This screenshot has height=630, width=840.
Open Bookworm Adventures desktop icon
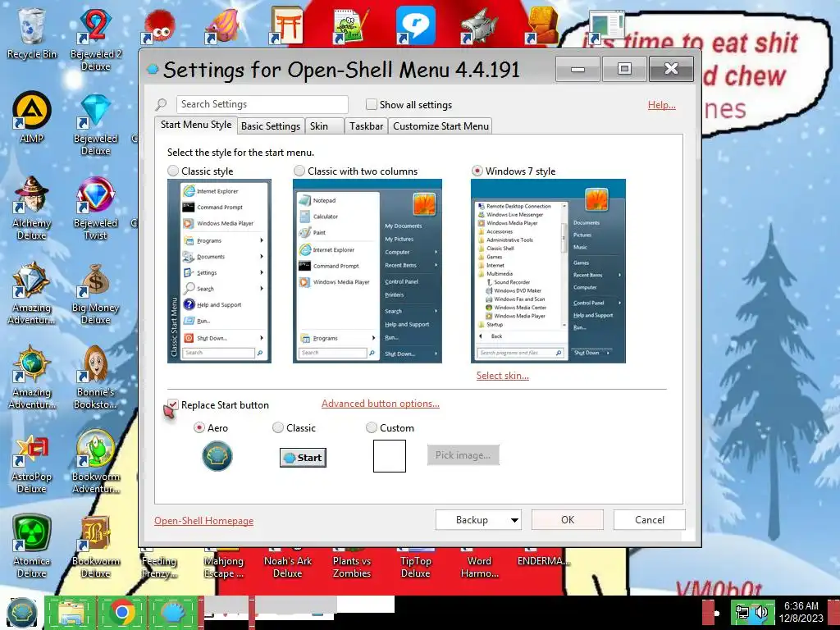95,461
